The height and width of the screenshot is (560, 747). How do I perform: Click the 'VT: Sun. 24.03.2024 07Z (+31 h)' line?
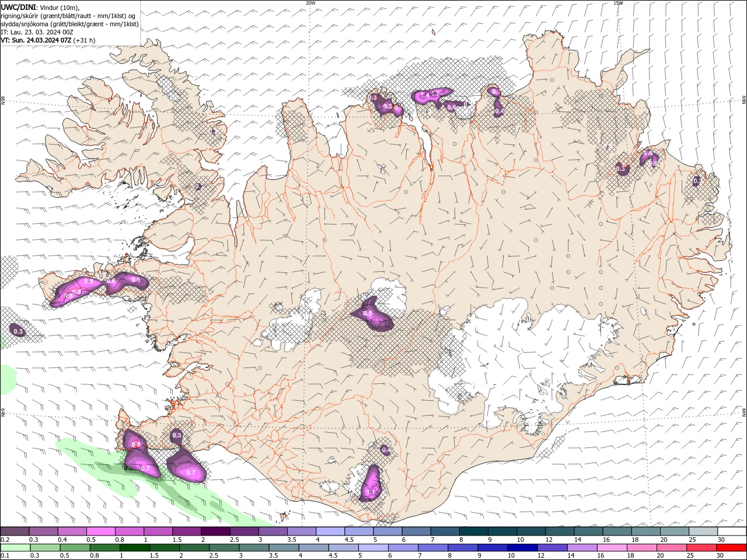(x=48, y=40)
